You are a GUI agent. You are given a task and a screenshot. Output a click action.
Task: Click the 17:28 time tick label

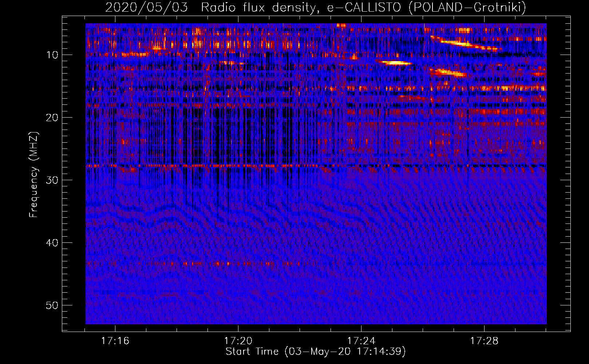(484, 341)
